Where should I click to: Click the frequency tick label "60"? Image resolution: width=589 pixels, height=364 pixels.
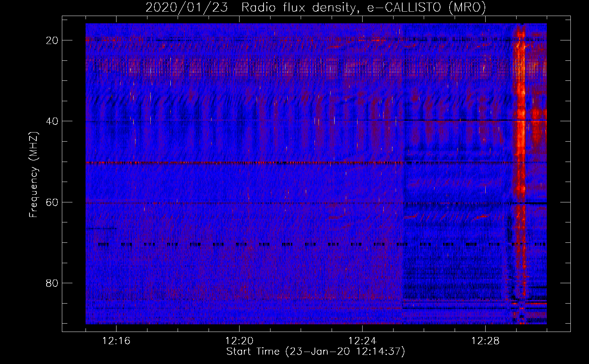(x=52, y=202)
